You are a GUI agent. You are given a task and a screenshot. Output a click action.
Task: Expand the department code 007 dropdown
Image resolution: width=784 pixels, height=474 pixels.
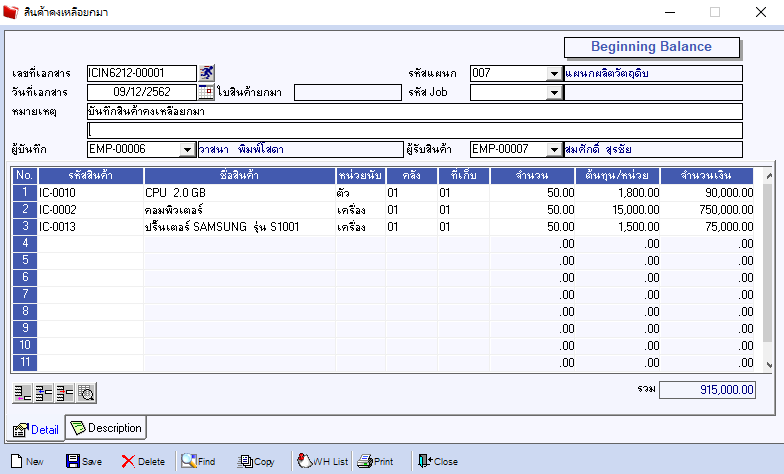[554, 74]
